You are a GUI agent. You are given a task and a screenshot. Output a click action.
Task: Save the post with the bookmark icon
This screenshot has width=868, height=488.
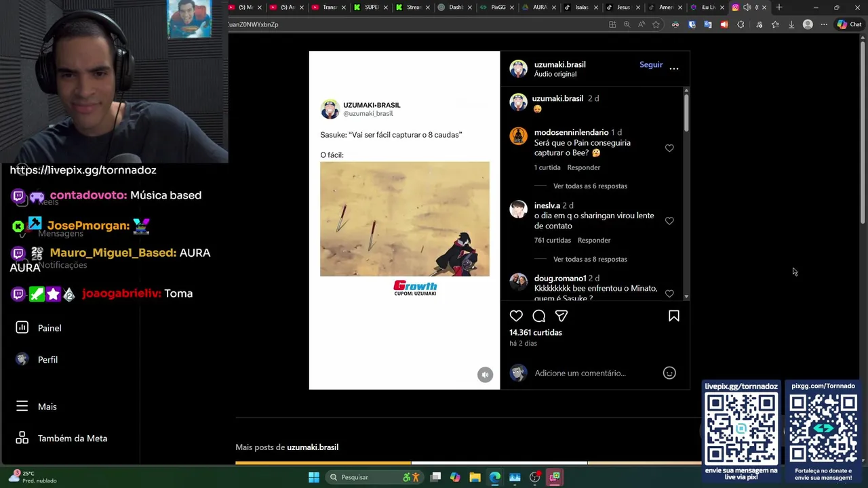click(x=674, y=316)
